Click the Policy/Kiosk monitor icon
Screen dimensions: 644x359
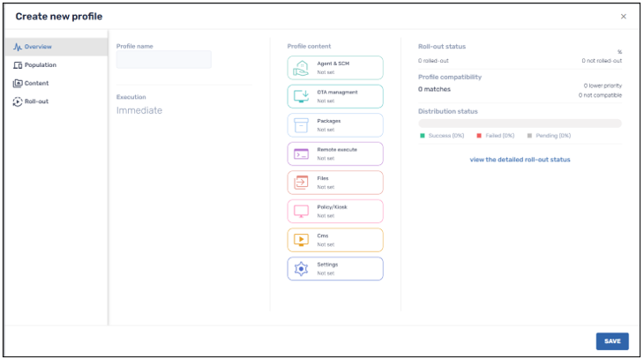click(x=301, y=212)
